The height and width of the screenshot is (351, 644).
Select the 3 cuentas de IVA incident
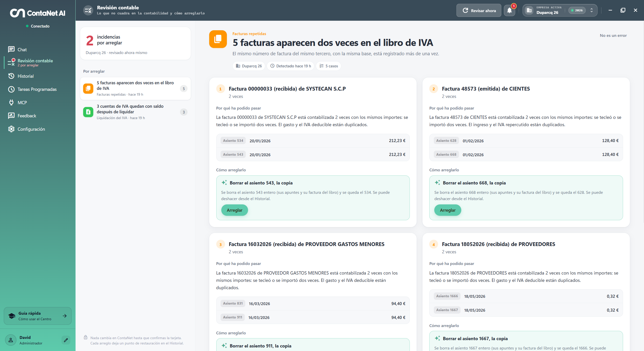tap(135, 112)
